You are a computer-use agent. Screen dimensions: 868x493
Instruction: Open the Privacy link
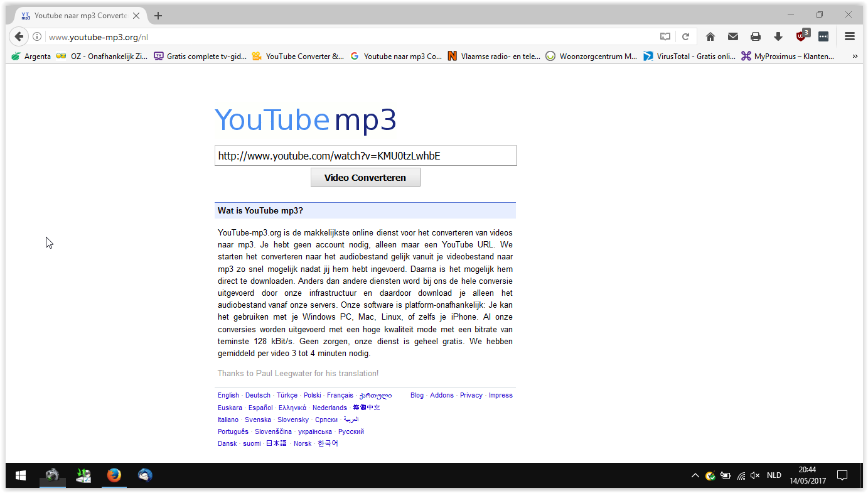click(x=471, y=396)
